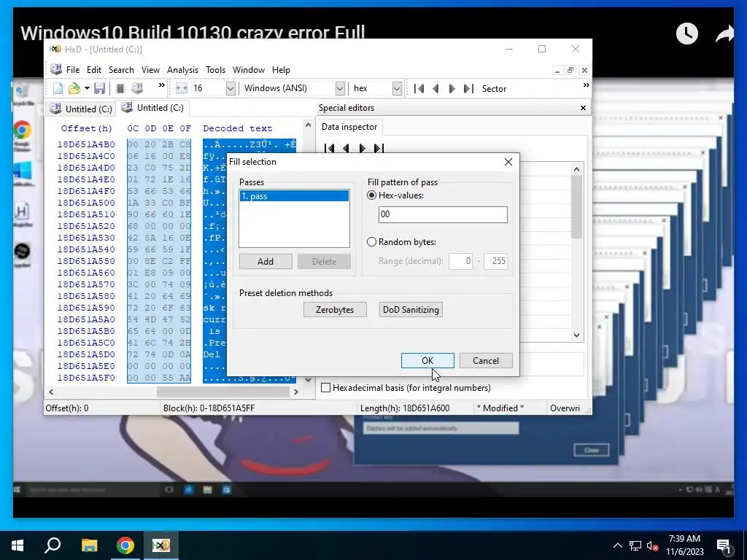The height and width of the screenshot is (560, 747).
Task: Switch to Chrome on the taskbar
Action: 125,545
